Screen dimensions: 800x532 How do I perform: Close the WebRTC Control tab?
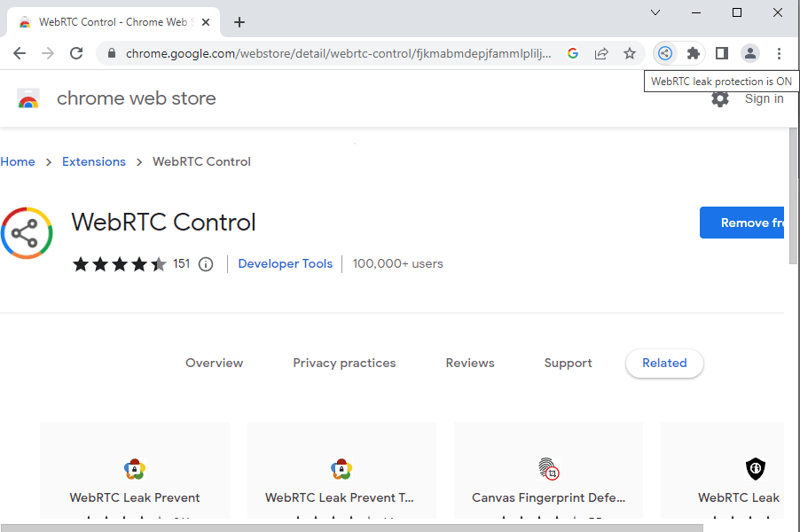coord(206,22)
